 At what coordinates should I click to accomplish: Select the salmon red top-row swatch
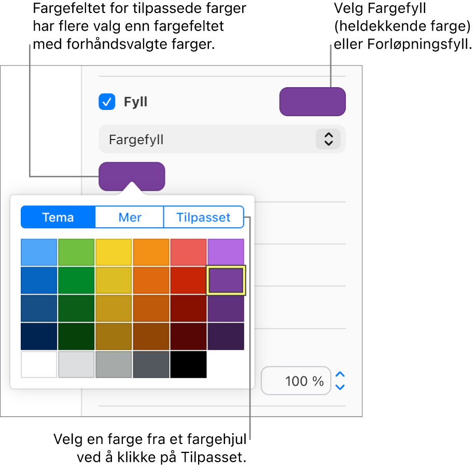point(188,253)
